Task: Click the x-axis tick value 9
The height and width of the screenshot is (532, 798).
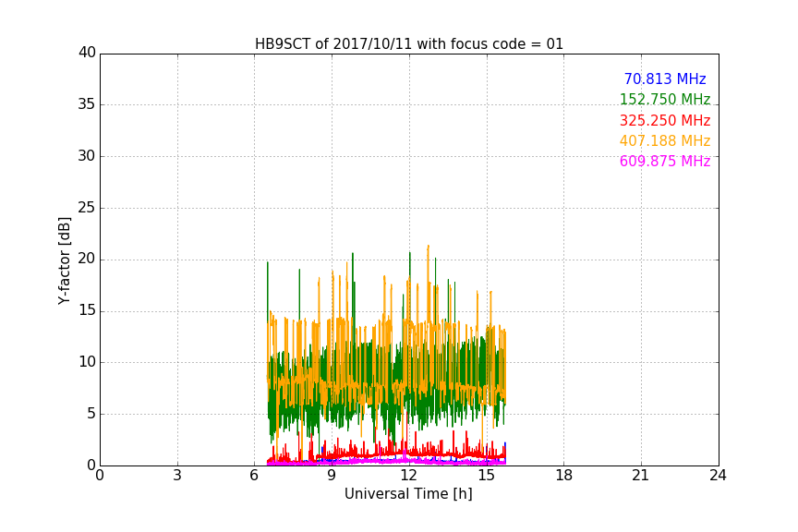Action: [332, 476]
